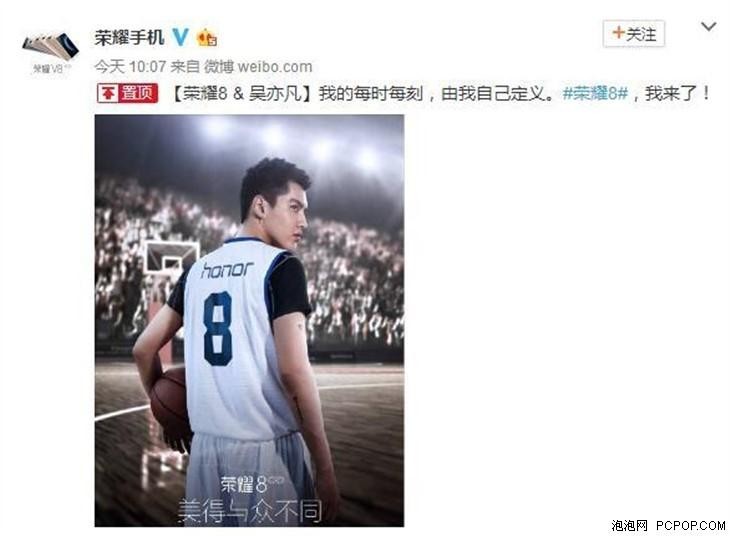This screenshot has width=730, height=536.
Task: Click the orange membership crown icon
Action: 207,37
